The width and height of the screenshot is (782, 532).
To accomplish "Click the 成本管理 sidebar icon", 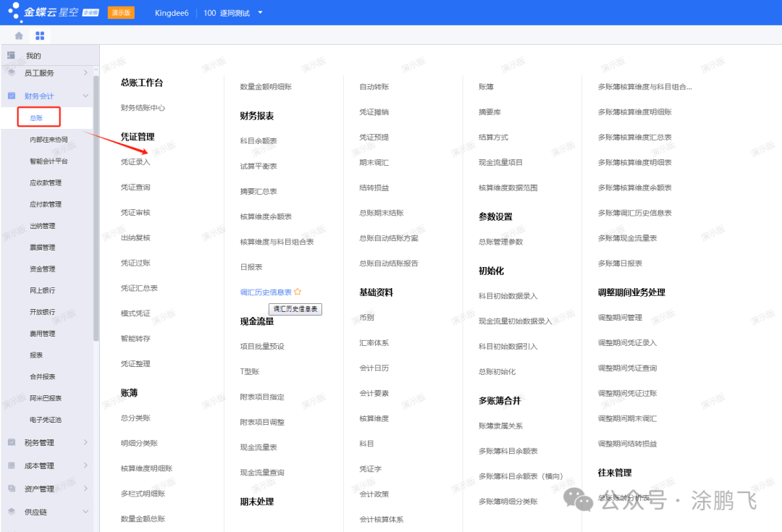I will 12,465.
